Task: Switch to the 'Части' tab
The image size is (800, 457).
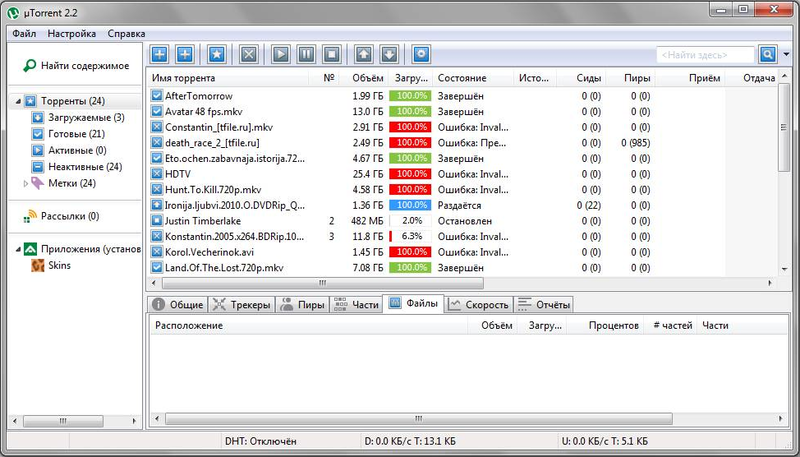Action: tap(356, 304)
